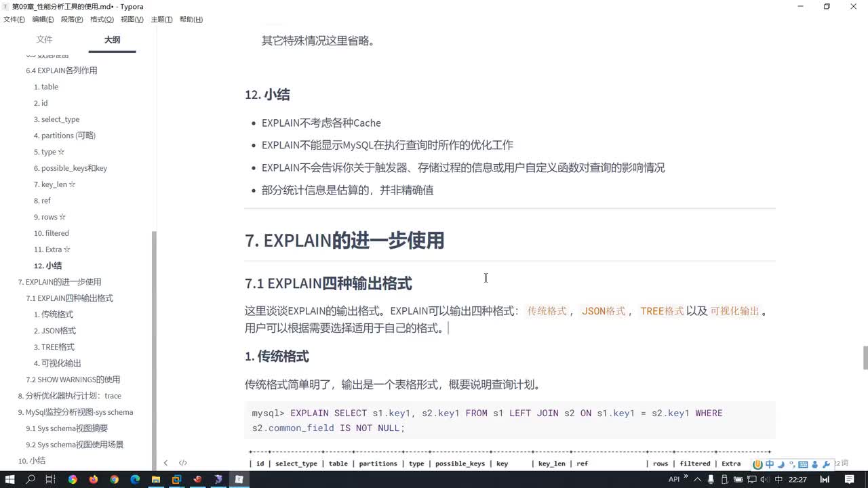
Task: Go to outline 7. EXPLAIN的进一步使用
Action: (x=60, y=282)
